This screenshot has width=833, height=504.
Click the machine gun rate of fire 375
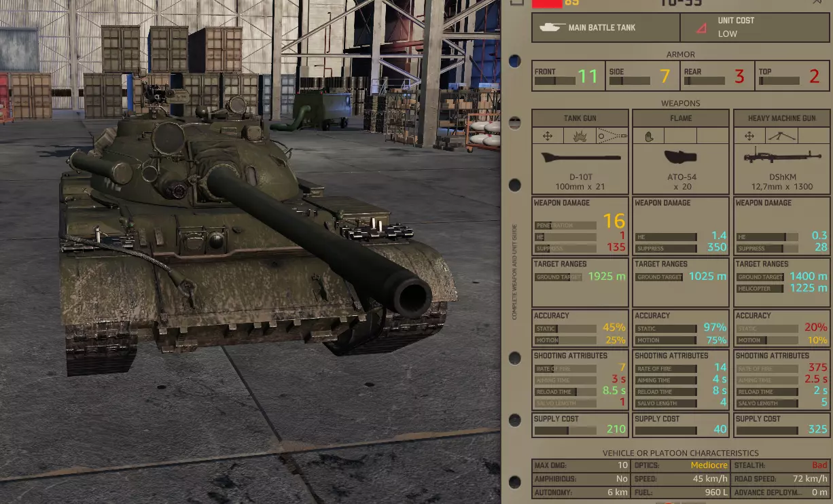click(x=818, y=367)
